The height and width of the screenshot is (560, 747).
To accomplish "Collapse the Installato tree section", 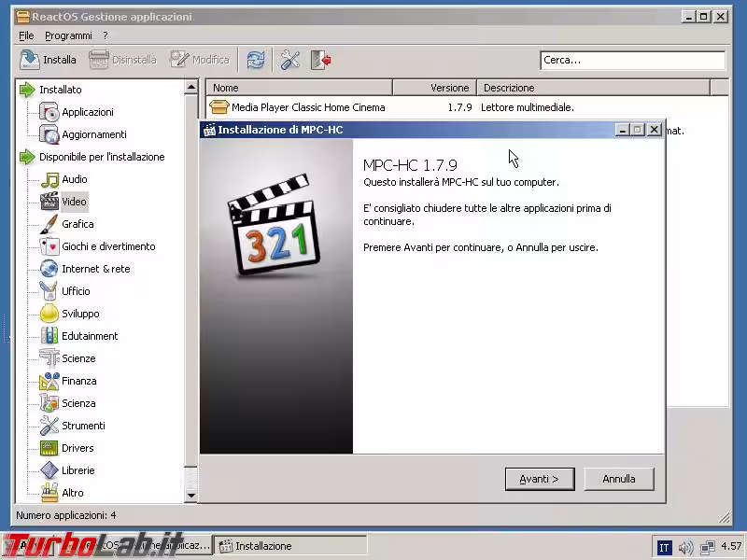I will click(x=27, y=90).
